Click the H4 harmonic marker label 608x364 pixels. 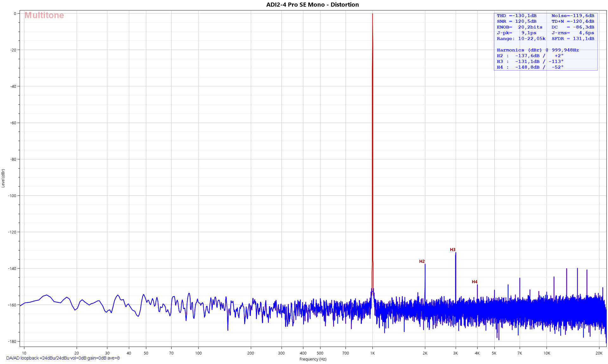coord(474,282)
